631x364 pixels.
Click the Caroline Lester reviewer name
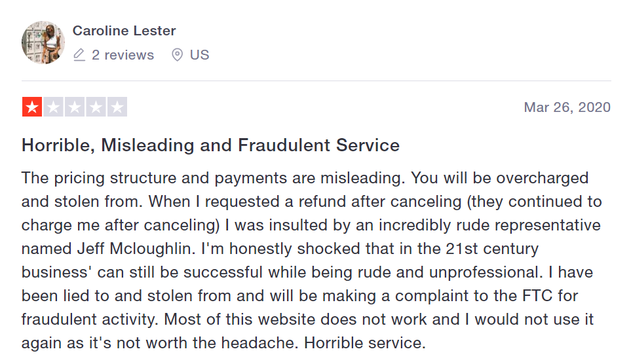[124, 31]
